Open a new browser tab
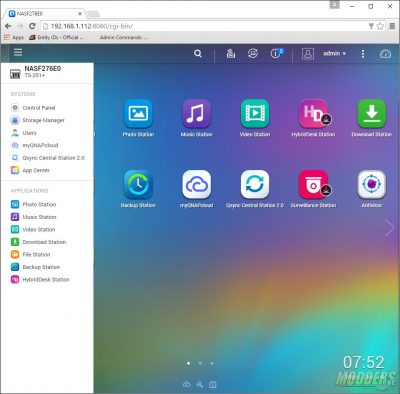The image size is (400, 394). [93, 14]
